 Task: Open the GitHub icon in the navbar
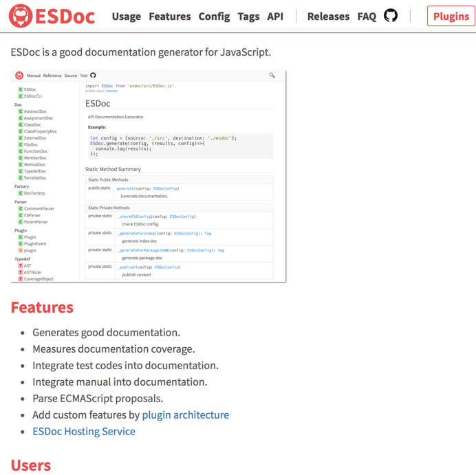tap(391, 16)
